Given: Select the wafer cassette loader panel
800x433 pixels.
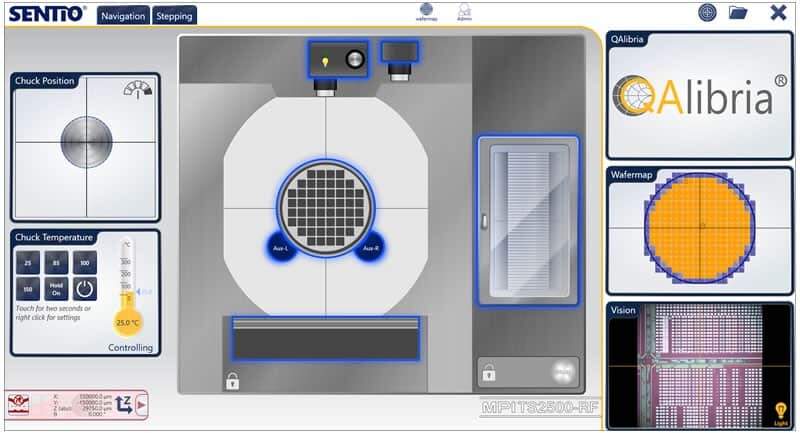Looking at the screenshot, I should (x=528, y=221).
